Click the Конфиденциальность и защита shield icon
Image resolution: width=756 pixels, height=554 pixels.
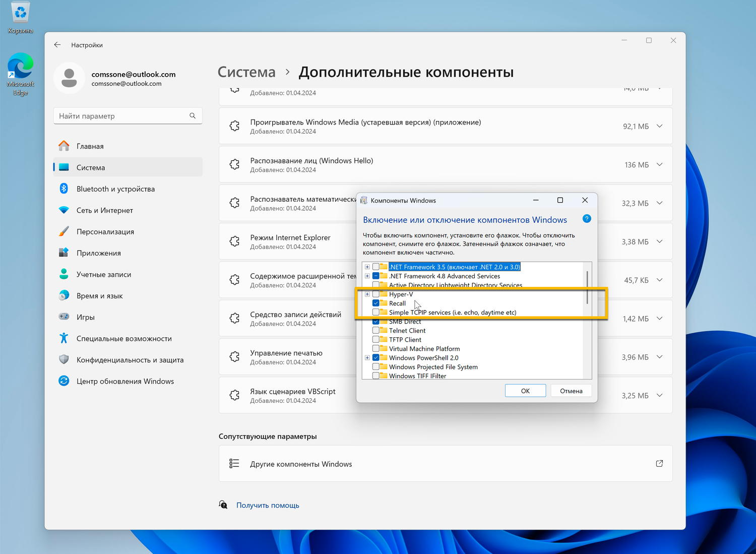[64, 359]
